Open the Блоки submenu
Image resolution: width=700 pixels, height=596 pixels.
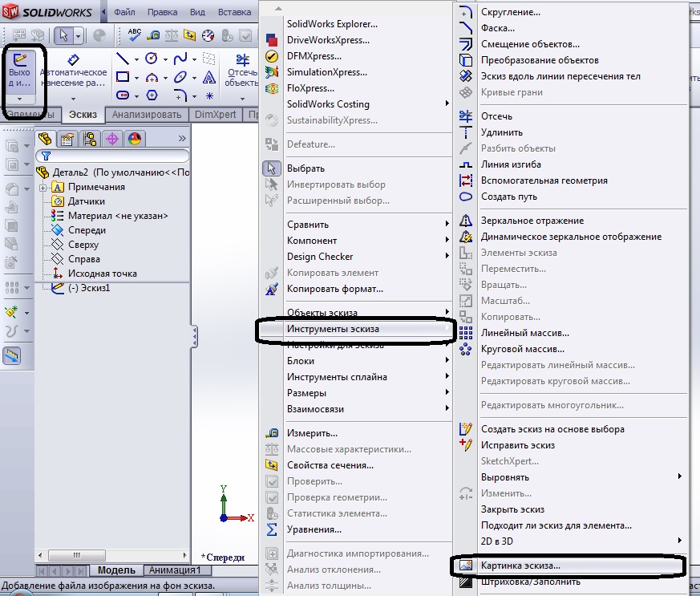(356, 361)
